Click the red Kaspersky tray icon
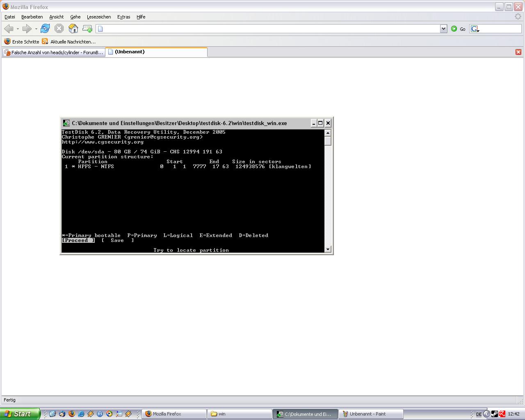 [x=502, y=414]
